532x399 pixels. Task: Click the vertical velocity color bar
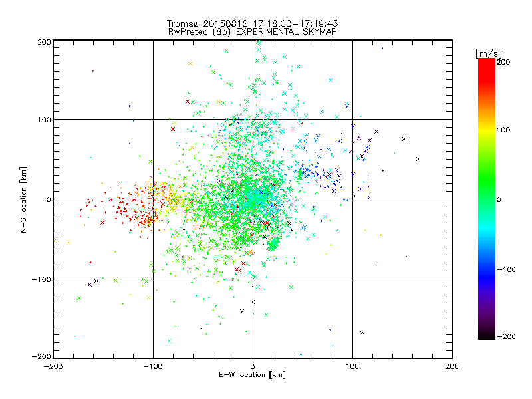[x=487, y=199]
